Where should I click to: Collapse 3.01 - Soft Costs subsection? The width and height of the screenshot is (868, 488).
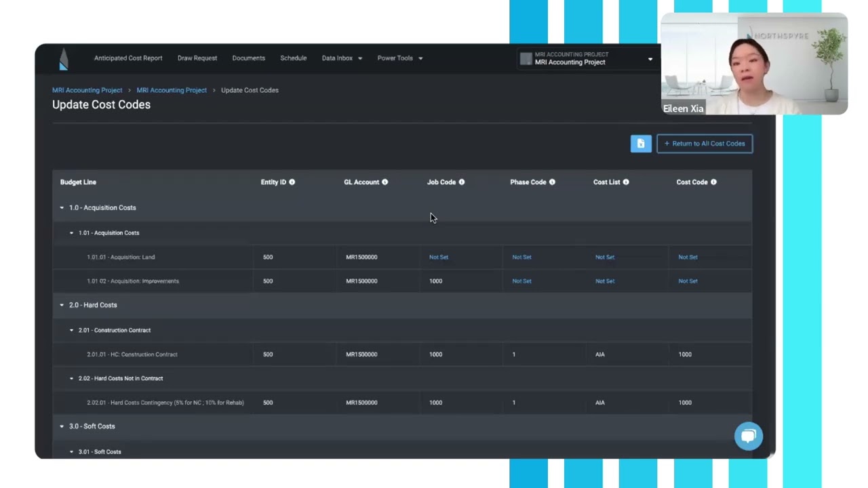pos(71,452)
